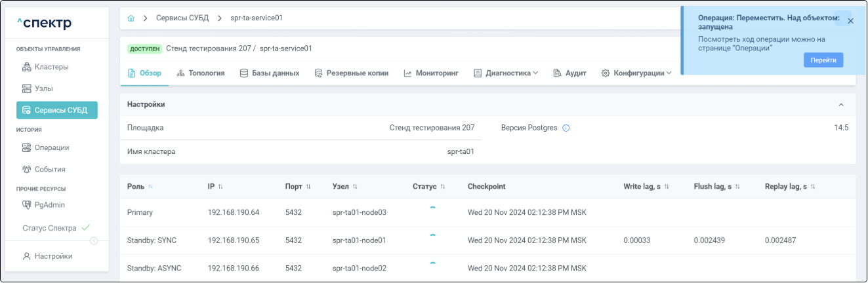The image size is (868, 283).
Task: Close the operation notification popup
Action: tap(850, 21)
